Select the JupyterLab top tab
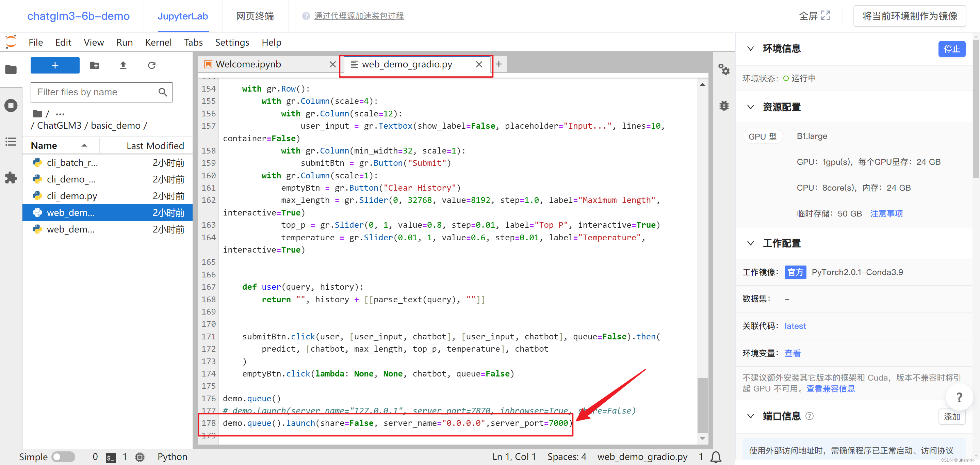980x465 pixels. coord(183,16)
